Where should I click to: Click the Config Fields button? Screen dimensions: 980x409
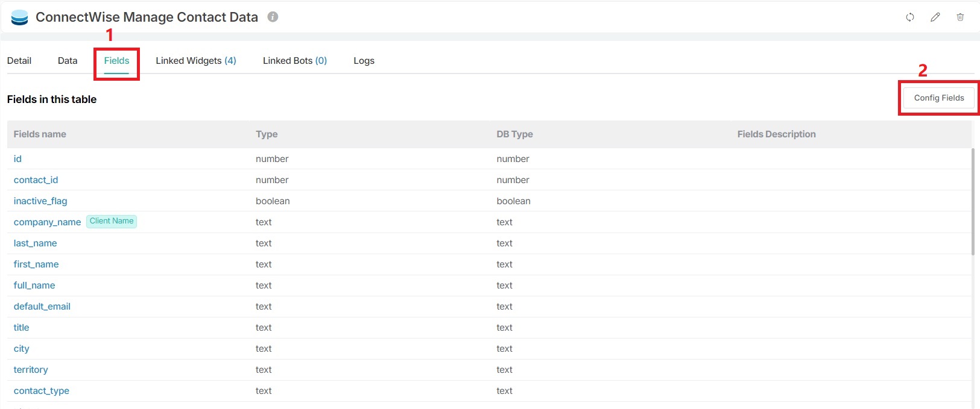tap(939, 98)
